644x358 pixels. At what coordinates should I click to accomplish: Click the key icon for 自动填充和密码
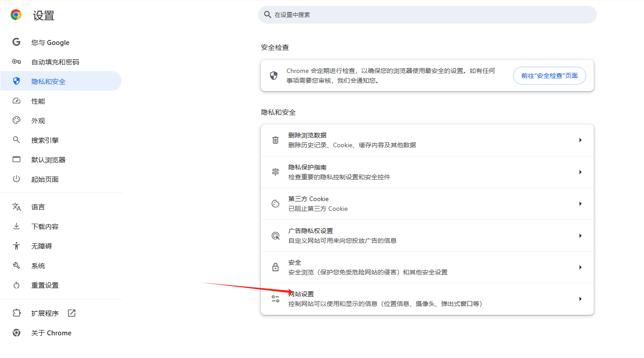pyautogui.click(x=16, y=62)
